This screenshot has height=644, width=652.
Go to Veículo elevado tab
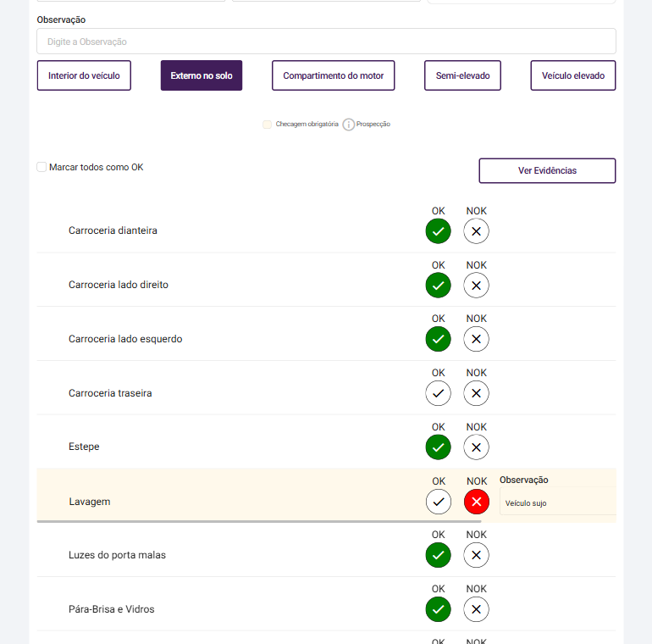click(572, 75)
